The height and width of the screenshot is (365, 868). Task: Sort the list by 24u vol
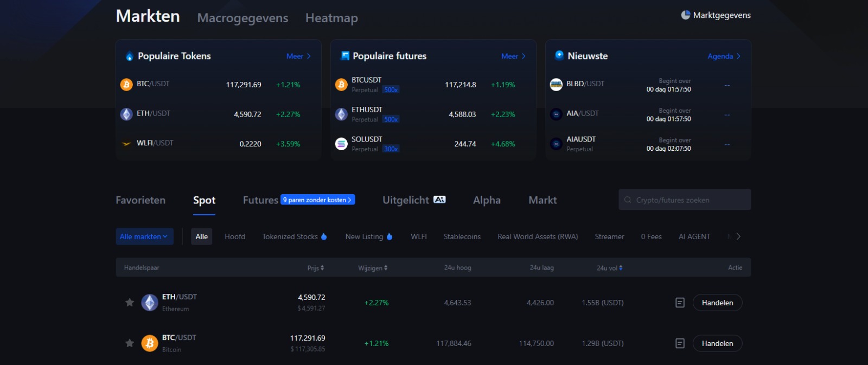(x=609, y=268)
